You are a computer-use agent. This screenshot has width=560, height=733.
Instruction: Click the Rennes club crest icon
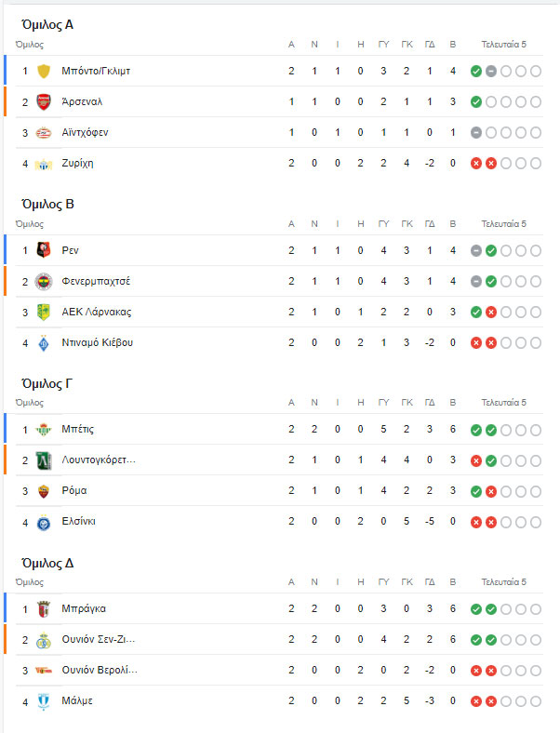[x=43, y=250]
